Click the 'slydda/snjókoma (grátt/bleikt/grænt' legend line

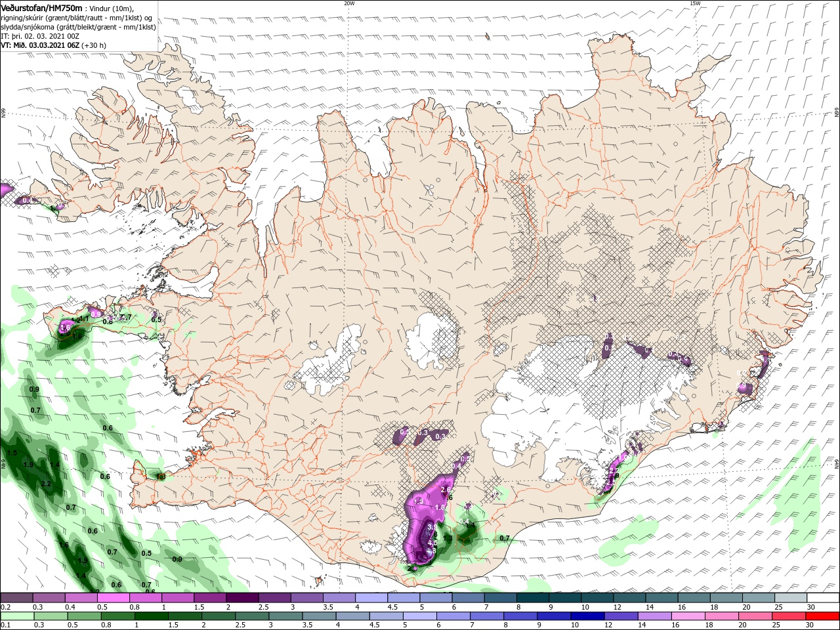point(78,27)
